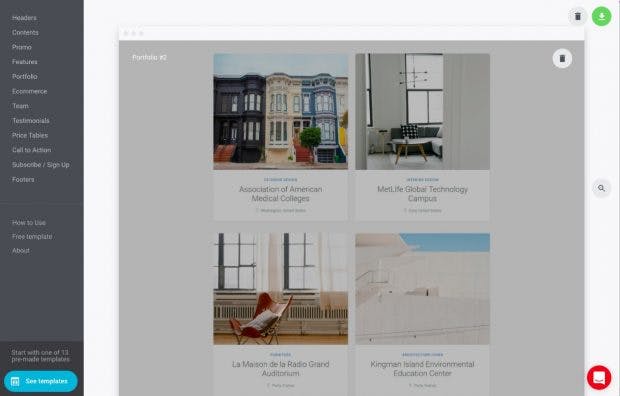Click the butterfly chair photo thumbnail
Viewport: 620px width, 396px height.
281,289
